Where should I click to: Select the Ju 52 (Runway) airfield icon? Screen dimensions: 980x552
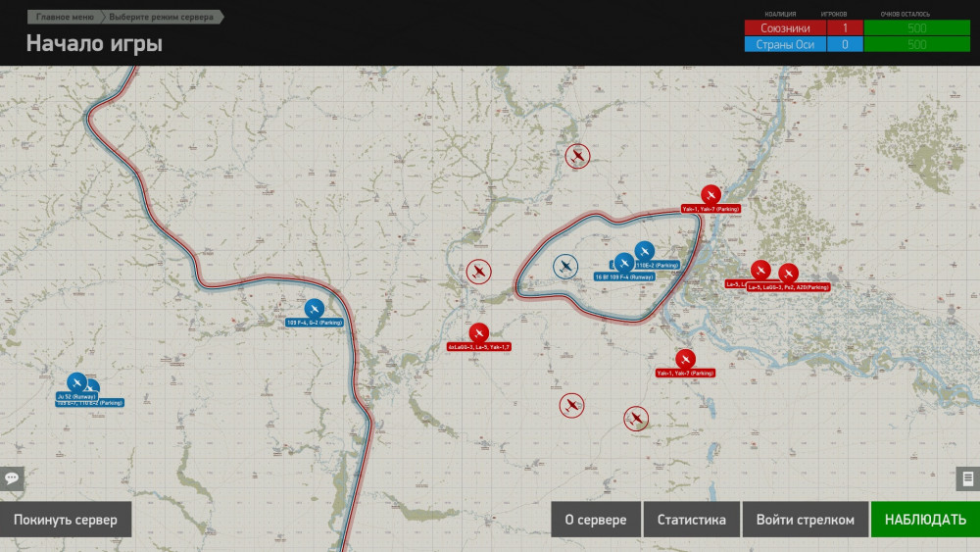click(76, 382)
